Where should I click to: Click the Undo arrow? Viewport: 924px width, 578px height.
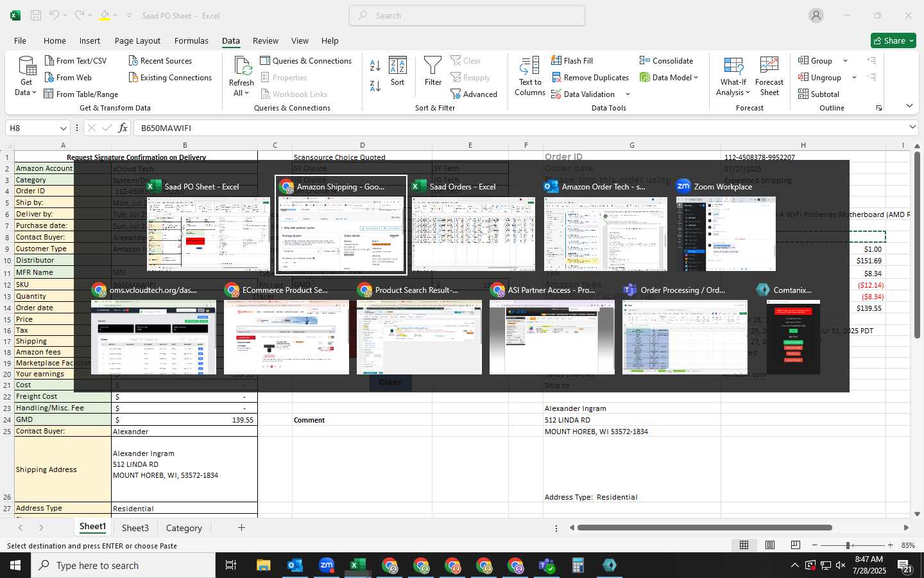55,15
